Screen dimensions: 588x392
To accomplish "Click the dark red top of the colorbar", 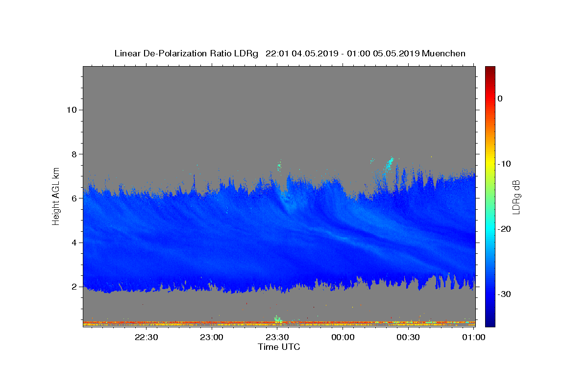I will coord(490,70).
